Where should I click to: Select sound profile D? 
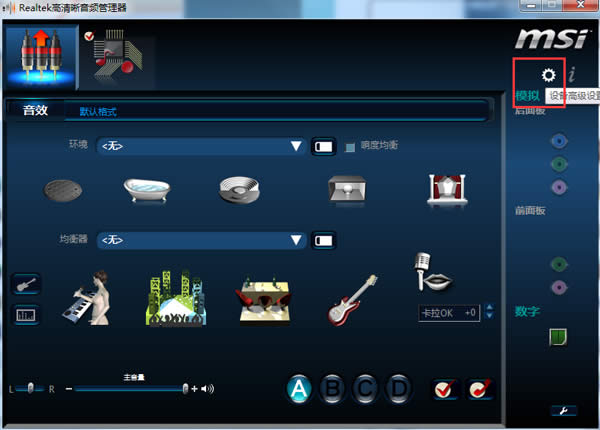(398, 389)
